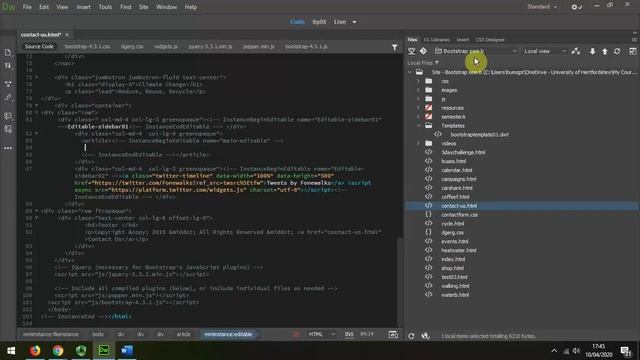Select the Source Code related-file tab
Viewport: 640px width, 360px height.
coord(39,47)
